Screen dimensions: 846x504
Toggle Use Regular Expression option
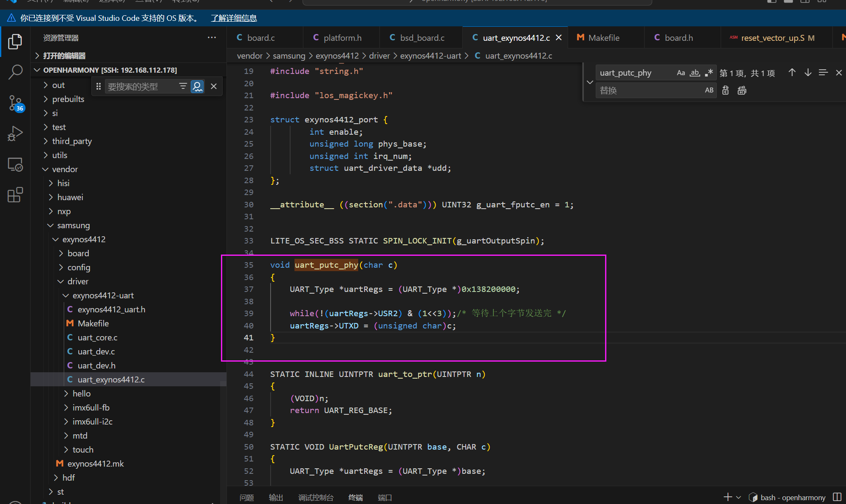[x=709, y=73]
